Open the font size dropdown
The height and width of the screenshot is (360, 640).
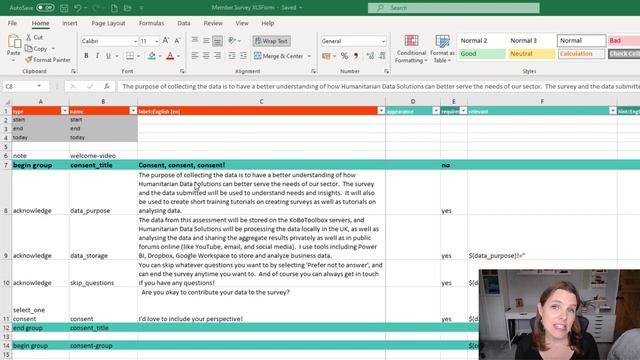coord(156,41)
